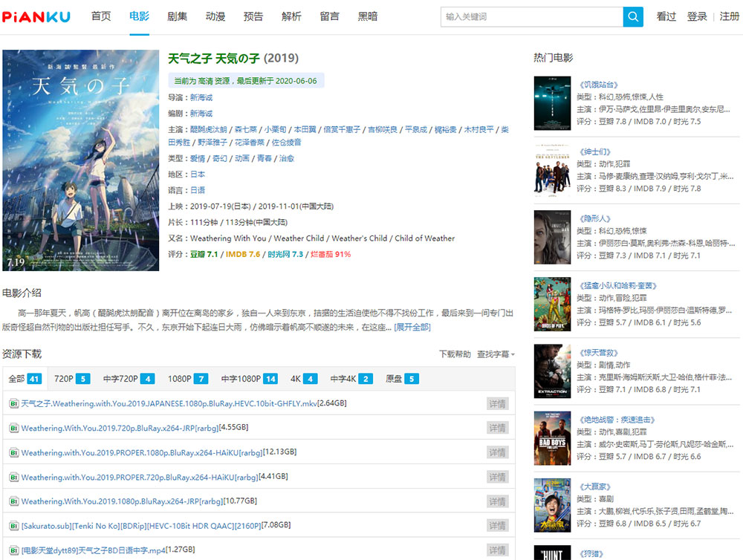743x560 pixels.
Task: Open 解析 navigation item
Action: [x=291, y=16]
